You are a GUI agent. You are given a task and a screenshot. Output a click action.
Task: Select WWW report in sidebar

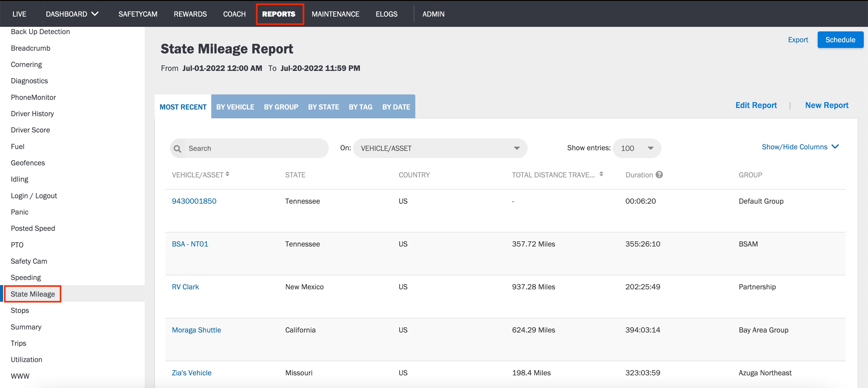[x=20, y=376]
